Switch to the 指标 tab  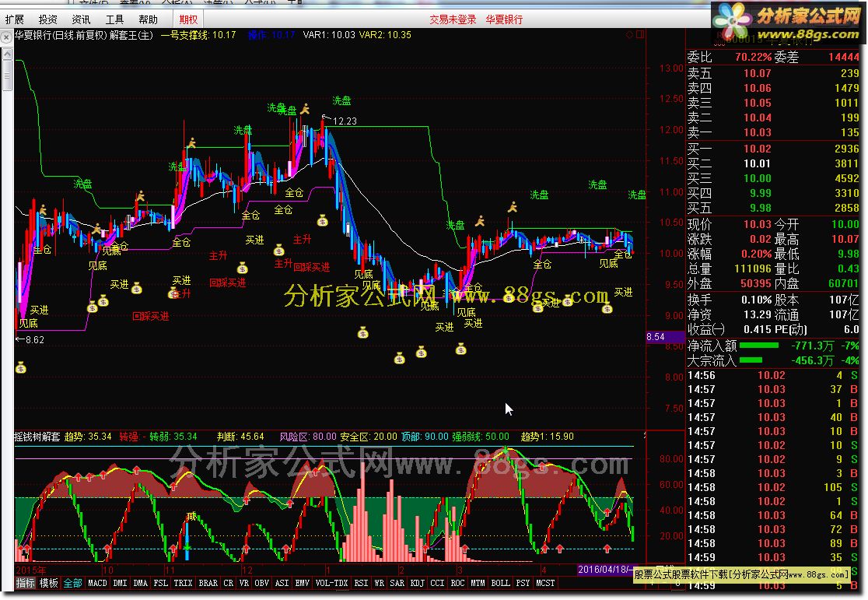(x=26, y=583)
